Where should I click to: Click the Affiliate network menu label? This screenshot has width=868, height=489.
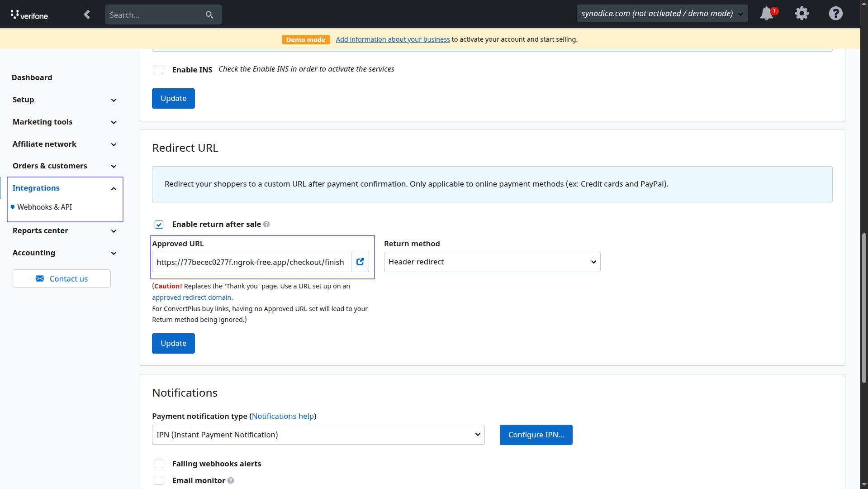pos(44,144)
